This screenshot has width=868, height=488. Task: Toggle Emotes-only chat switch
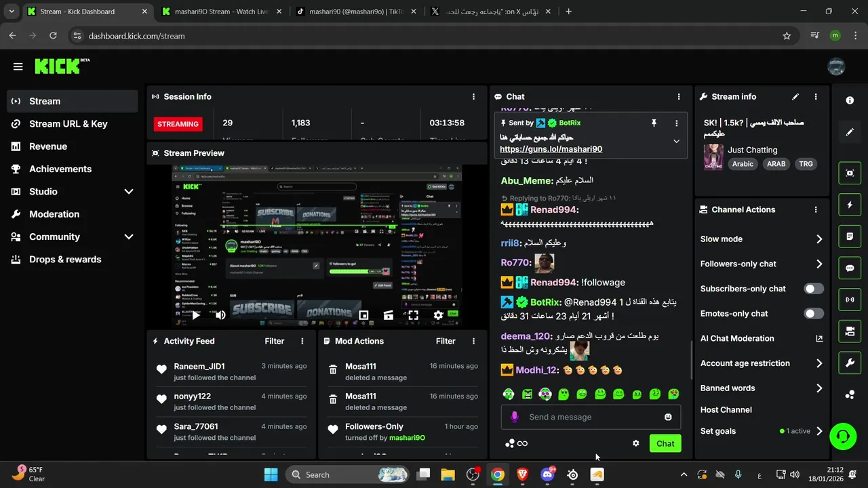tap(814, 313)
